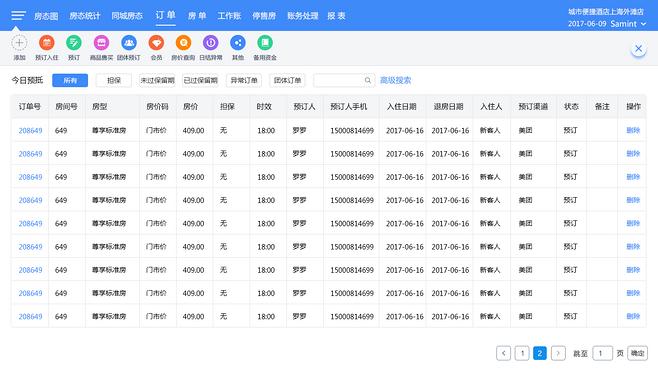The width and height of the screenshot is (658, 372).
Task: Switch to the 房态图 tab
Action: pos(46,16)
